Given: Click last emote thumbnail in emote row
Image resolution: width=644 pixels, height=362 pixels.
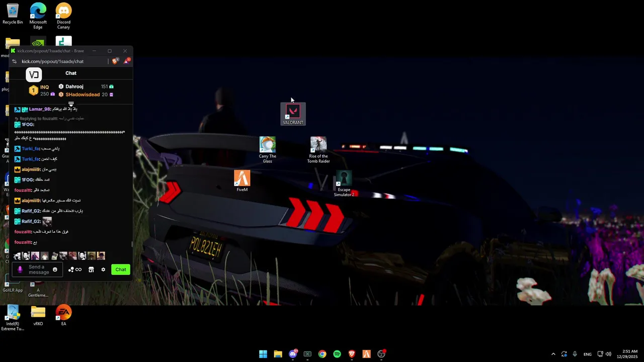Looking at the screenshot, I should [101, 256].
